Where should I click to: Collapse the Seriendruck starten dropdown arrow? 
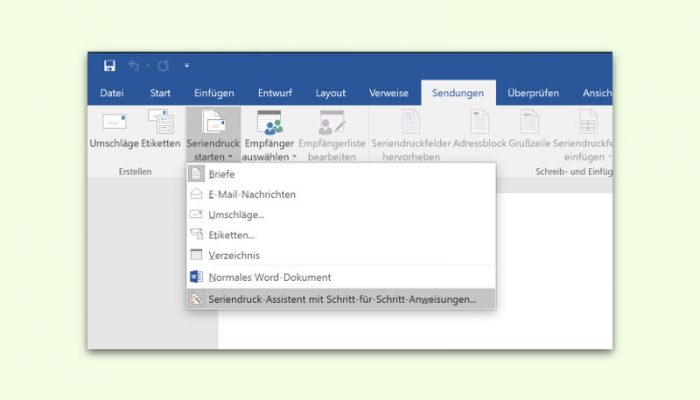(230, 157)
